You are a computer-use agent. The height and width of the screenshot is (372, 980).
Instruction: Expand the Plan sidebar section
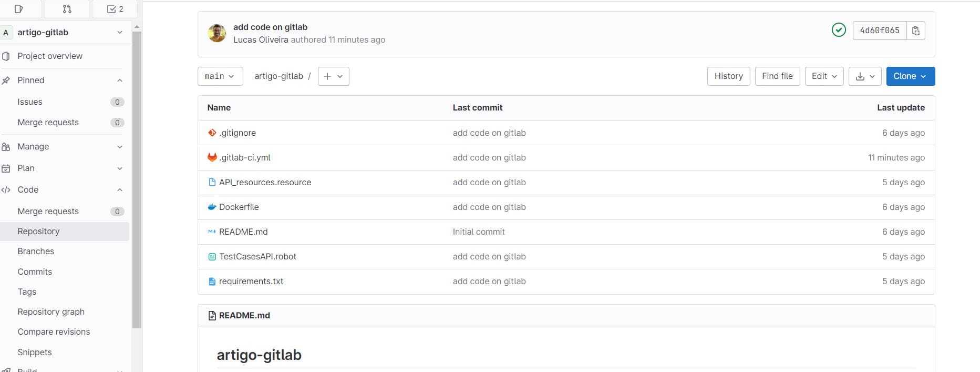63,168
